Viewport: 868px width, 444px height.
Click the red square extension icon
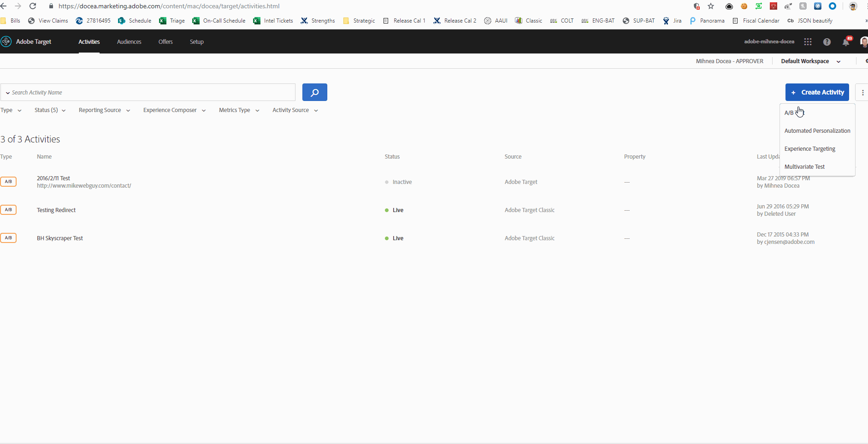pos(774,6)
